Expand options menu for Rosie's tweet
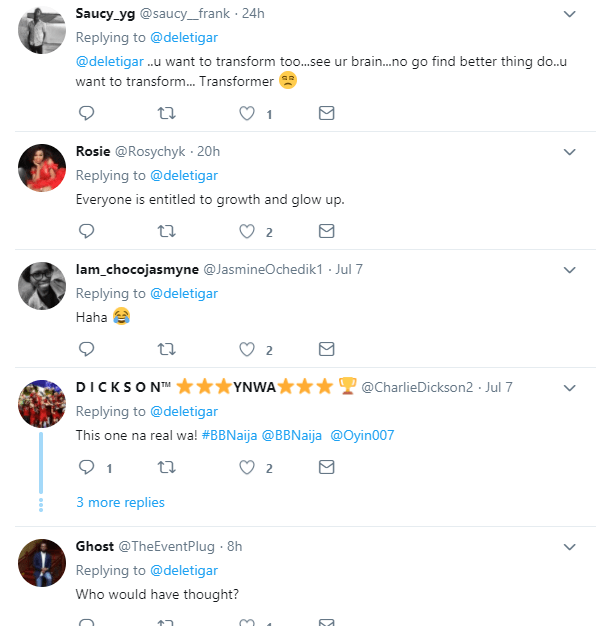Viewport: 612px width, 634px height. click(x=570, y=152)
